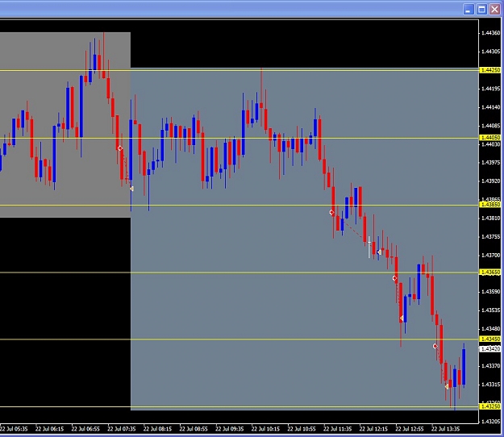The height and width of the screenshot is (437, 504).
Task: Click the 22 Jul 10:15 time label
Action: [x=265, y=429]
